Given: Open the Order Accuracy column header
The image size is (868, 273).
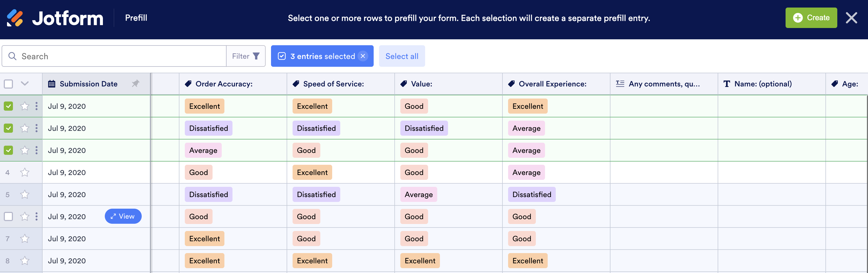Looking at the screenshot, I should [224, 84].
